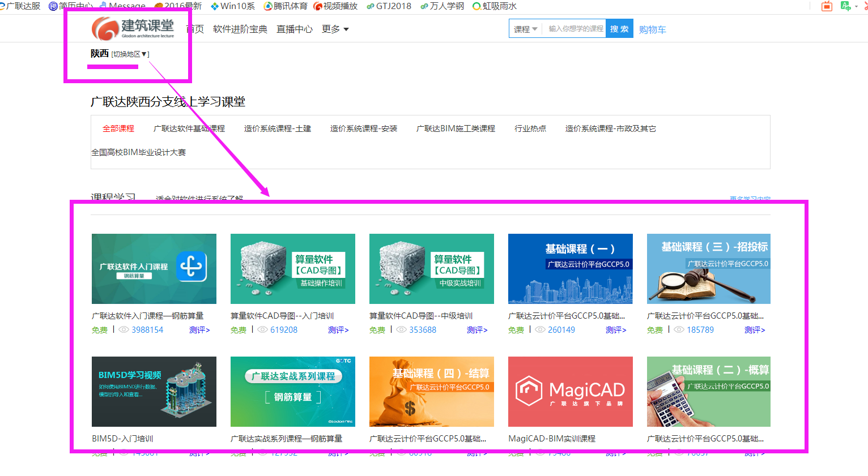Screen dimensions: 868x476
Task: Select the 造价系统课程-土建 category tab
Action: point(278,128)
